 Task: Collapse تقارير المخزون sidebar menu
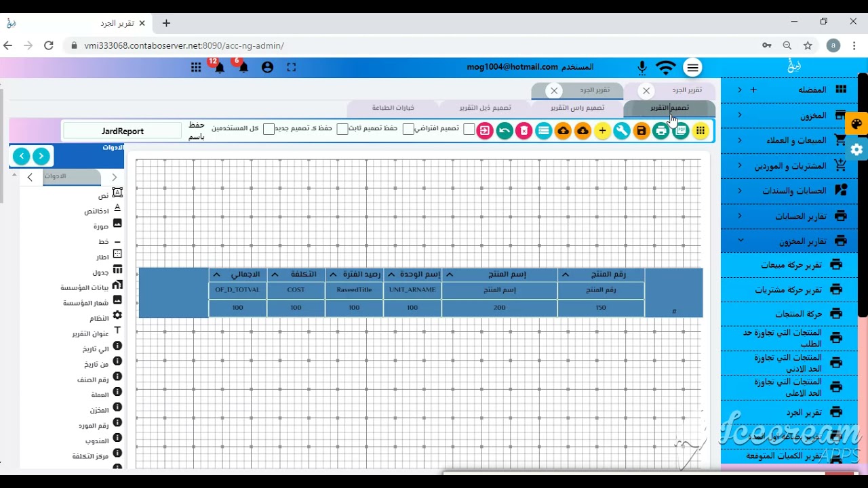tap(790, 241)
